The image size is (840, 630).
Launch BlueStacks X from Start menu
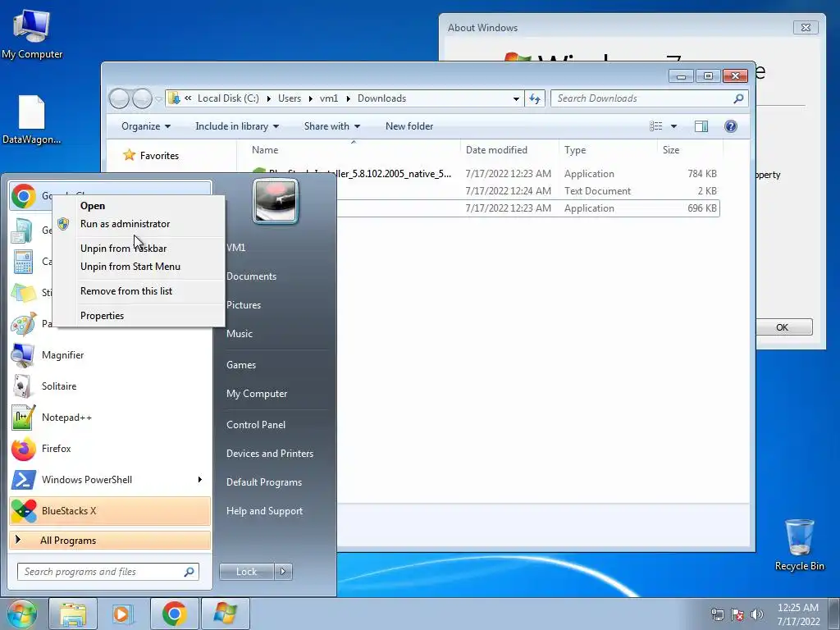[110, 511]
